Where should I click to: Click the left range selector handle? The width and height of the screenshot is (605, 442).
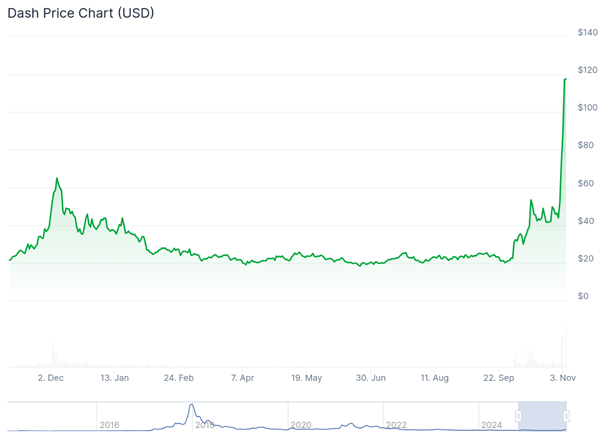(519, 416)
